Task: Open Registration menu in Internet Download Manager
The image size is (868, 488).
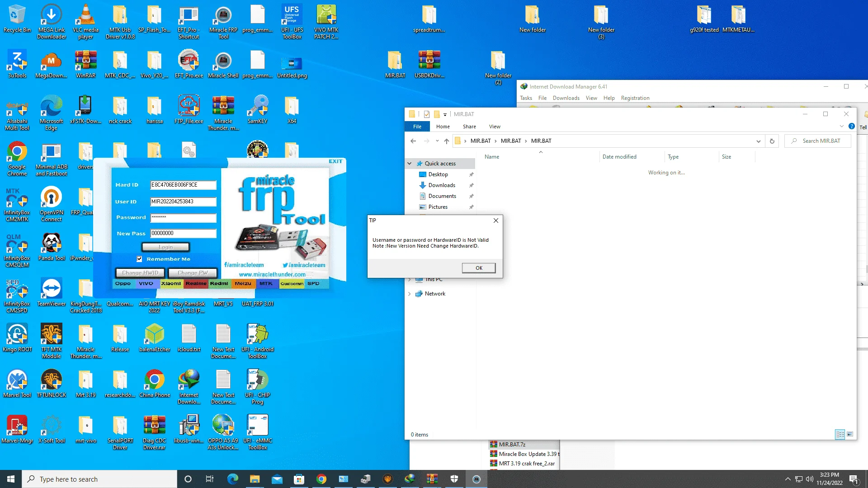Action: [x=635, y=98]
